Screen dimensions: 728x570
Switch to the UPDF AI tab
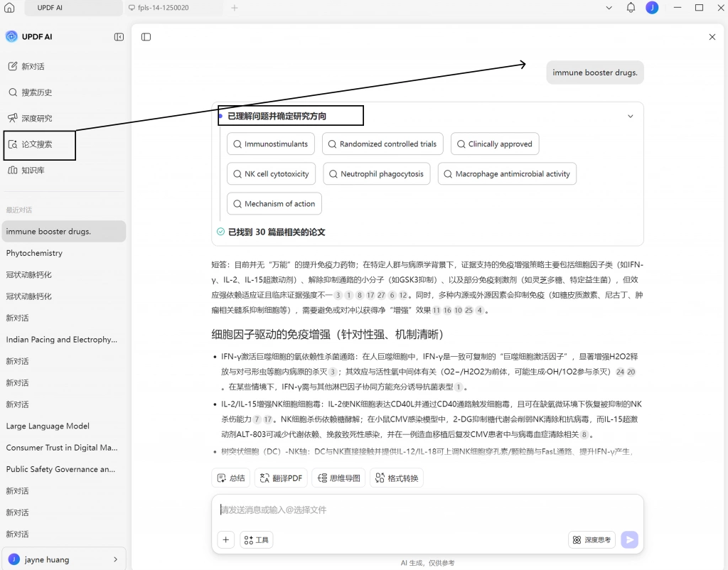(73, 8)
